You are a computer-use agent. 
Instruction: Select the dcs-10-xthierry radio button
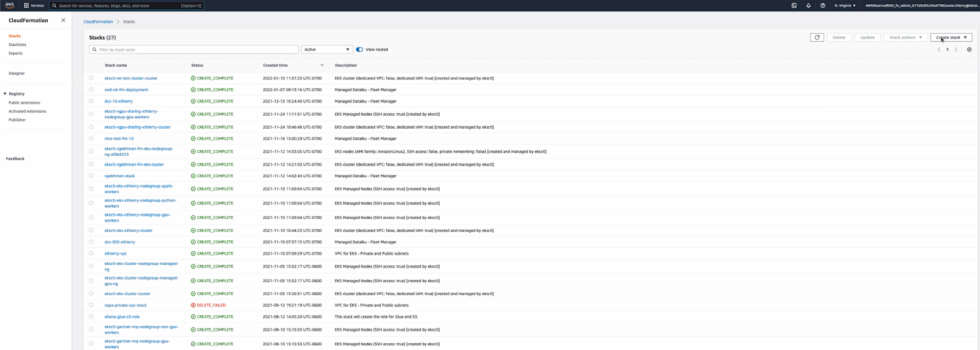pyautogui.click(x=91, y=101)
